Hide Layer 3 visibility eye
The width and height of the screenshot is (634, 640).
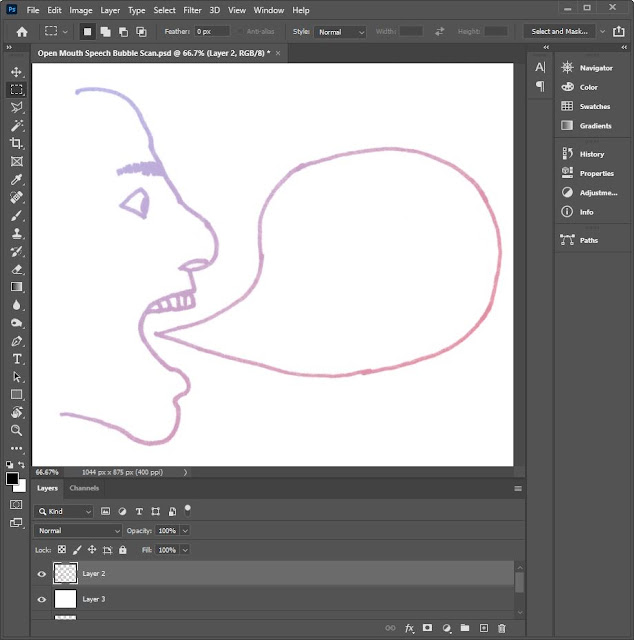click(42, 600)
